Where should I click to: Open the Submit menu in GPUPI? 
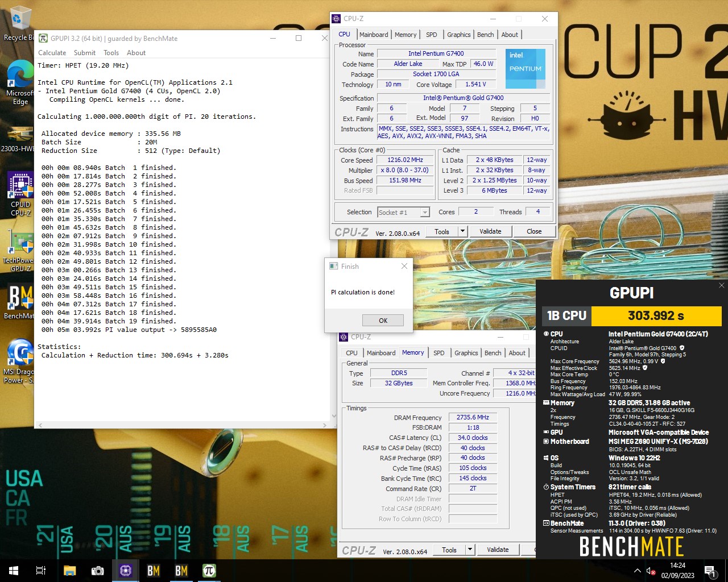pos(85,53)
